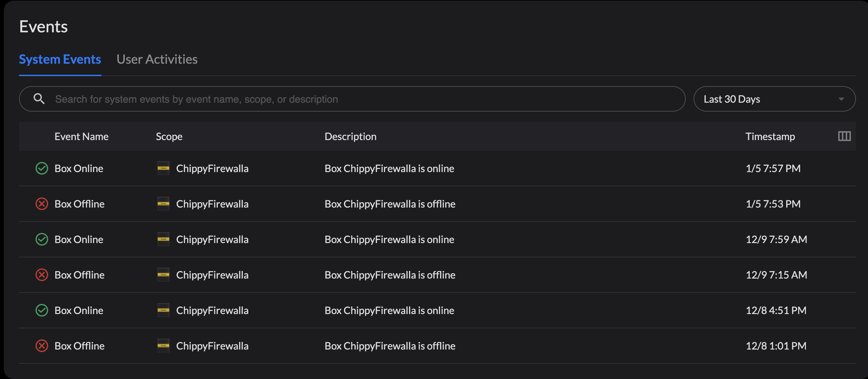Click the Description column header
The width and height of the screenshot is (868, 379).
coord(350,137)
